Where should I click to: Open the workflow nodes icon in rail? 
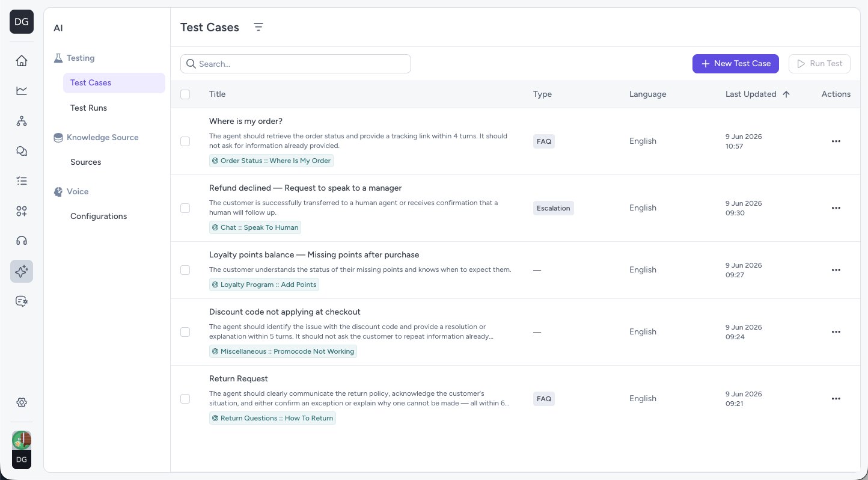coord(22,121)
